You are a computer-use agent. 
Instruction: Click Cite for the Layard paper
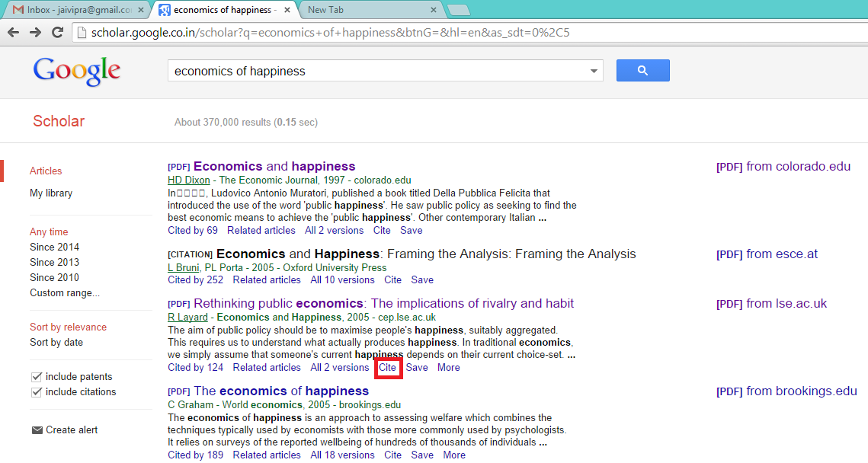tap(387, 367)
